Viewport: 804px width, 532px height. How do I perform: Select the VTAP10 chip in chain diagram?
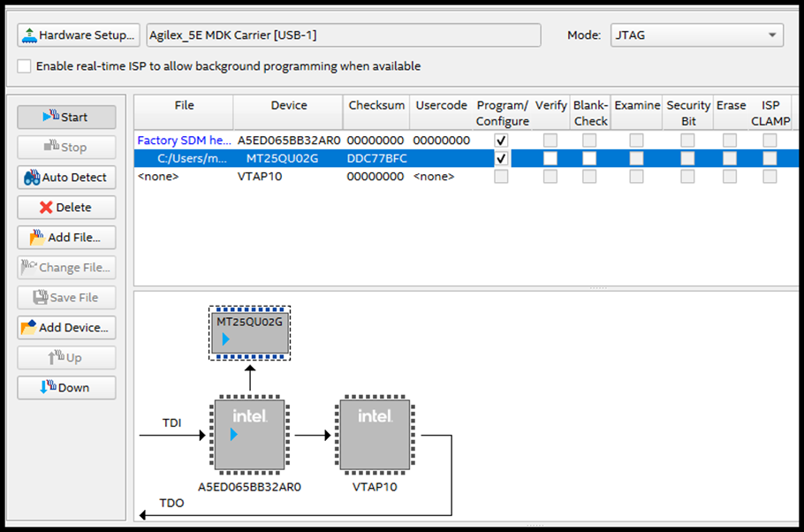pos(375,435)
